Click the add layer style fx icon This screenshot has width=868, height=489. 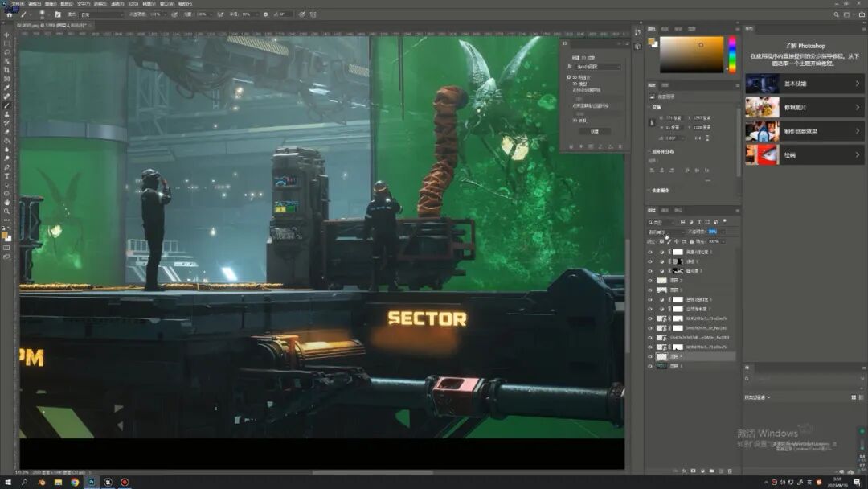684,471
